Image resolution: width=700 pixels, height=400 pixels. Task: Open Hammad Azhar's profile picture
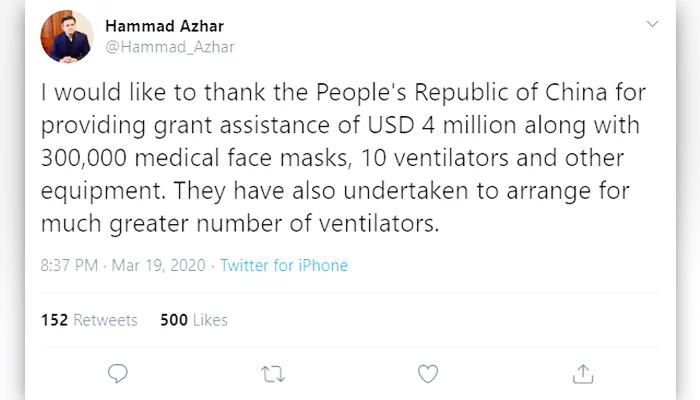pyautogui.click(x=67, y=36)
